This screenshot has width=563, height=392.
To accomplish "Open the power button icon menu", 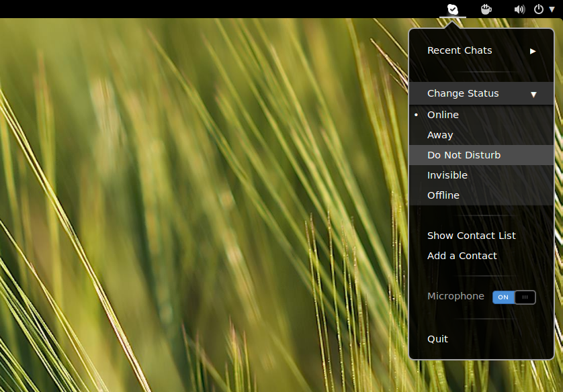I will (x=539, y=9).
